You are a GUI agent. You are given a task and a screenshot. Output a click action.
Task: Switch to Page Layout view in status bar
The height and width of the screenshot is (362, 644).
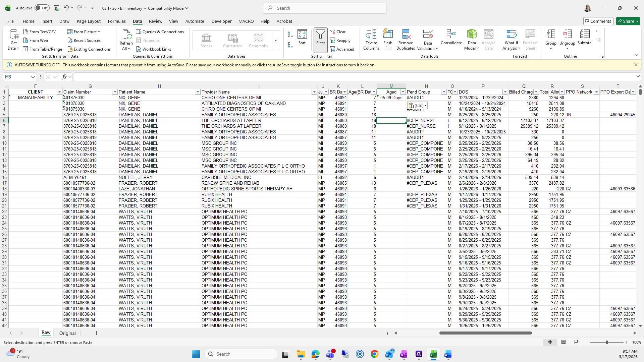coord(563,342)
